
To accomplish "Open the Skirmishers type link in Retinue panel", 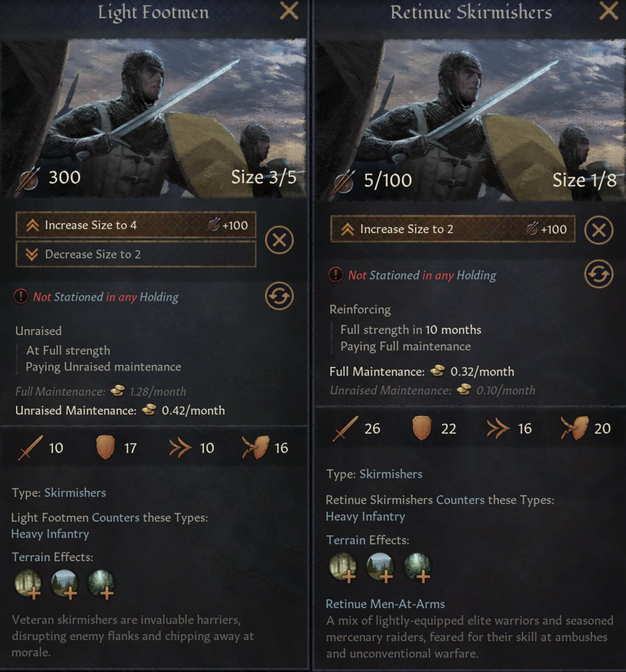I will [391, 474].
